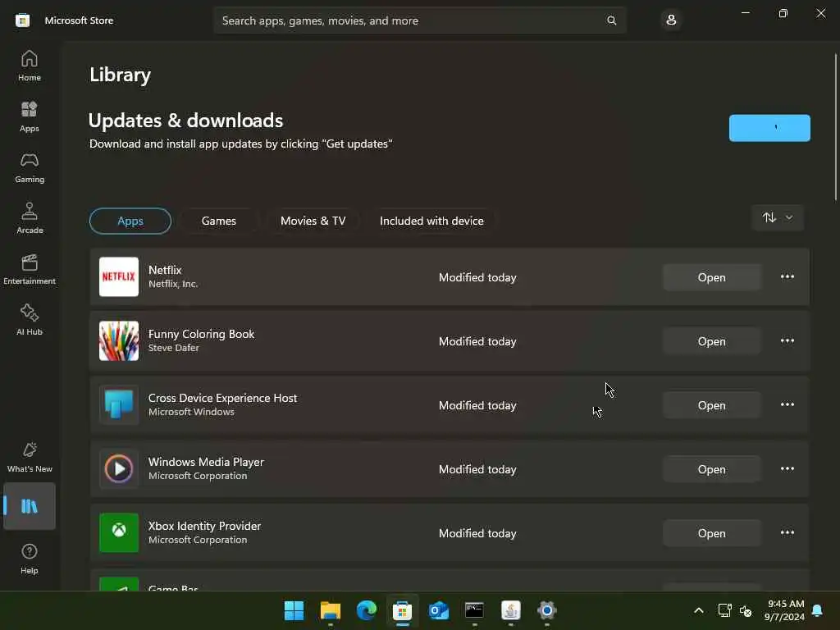
Task: Open the Windows Start menu
Action: (294, 610)
